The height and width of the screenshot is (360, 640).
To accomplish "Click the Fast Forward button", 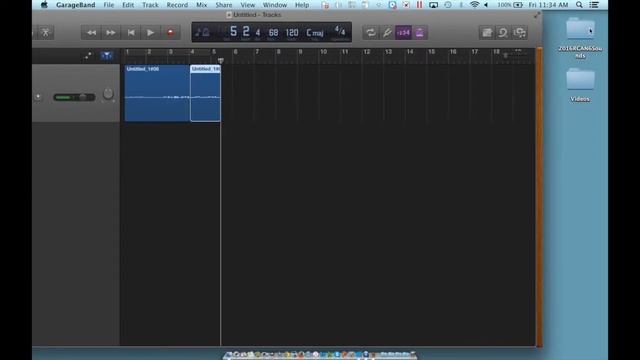I will (x=111, y=33).
